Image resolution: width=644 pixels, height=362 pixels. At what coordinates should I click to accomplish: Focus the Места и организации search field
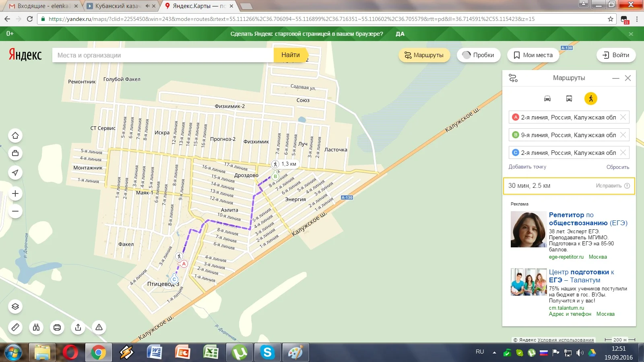click(163, 55)
